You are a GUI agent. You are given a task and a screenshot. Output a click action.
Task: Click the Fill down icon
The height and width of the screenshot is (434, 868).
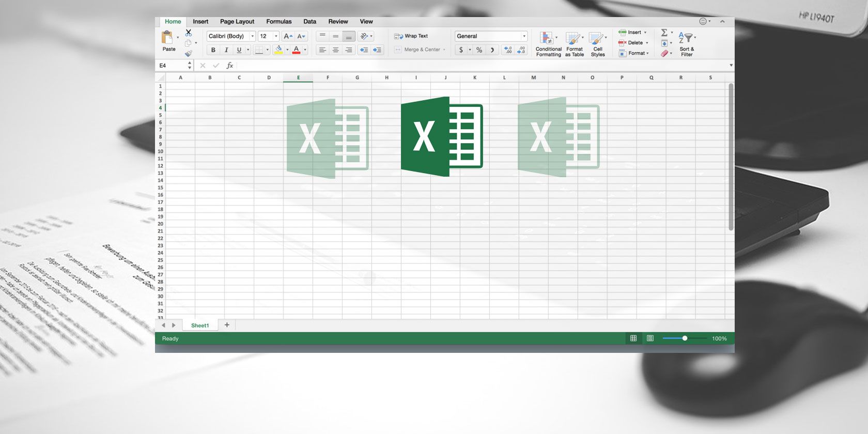point(664,43)
